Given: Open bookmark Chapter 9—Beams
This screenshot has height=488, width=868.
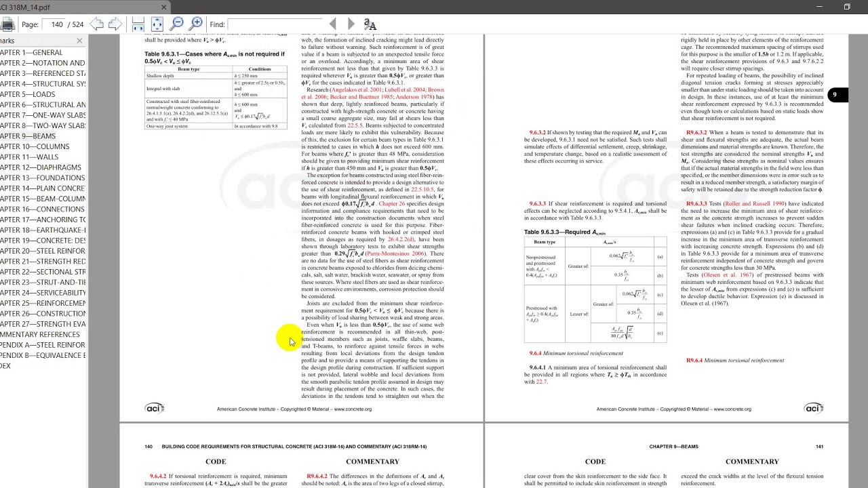Looking at the screenshot, I should point(28,136).
